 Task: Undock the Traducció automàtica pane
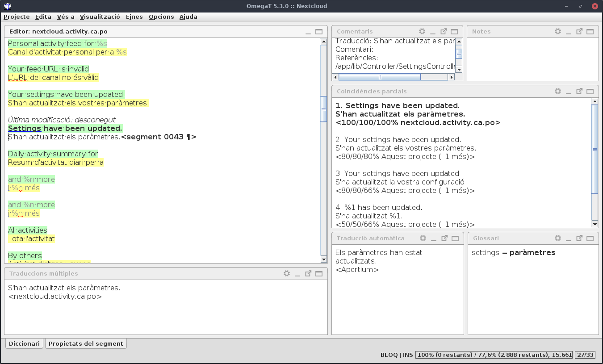444,238
